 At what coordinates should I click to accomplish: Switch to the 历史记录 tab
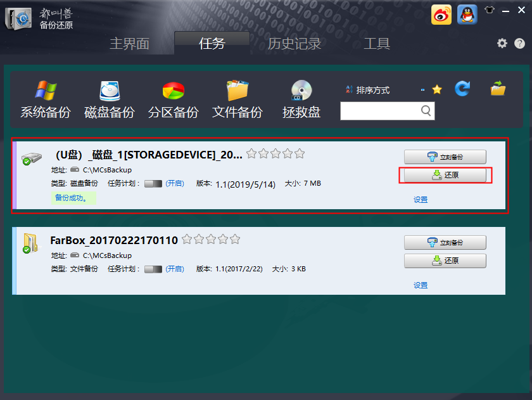[294, 44]
